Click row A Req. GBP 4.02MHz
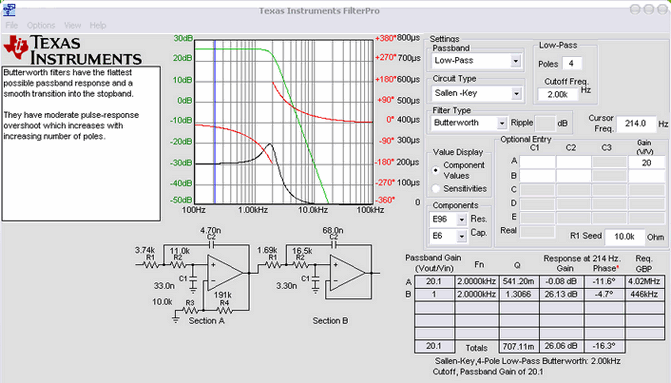671x383 pixels. pos(644,282)
